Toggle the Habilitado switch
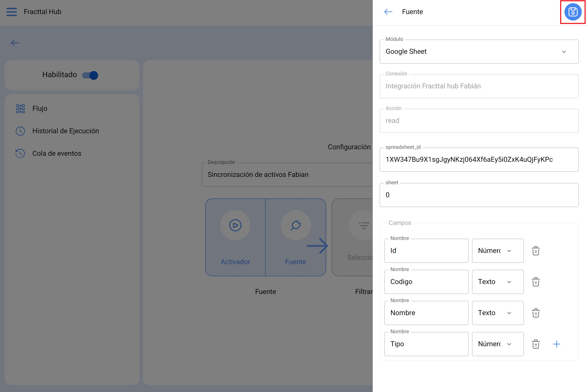This screenshot has width=588, height=392. coord(90,75)
